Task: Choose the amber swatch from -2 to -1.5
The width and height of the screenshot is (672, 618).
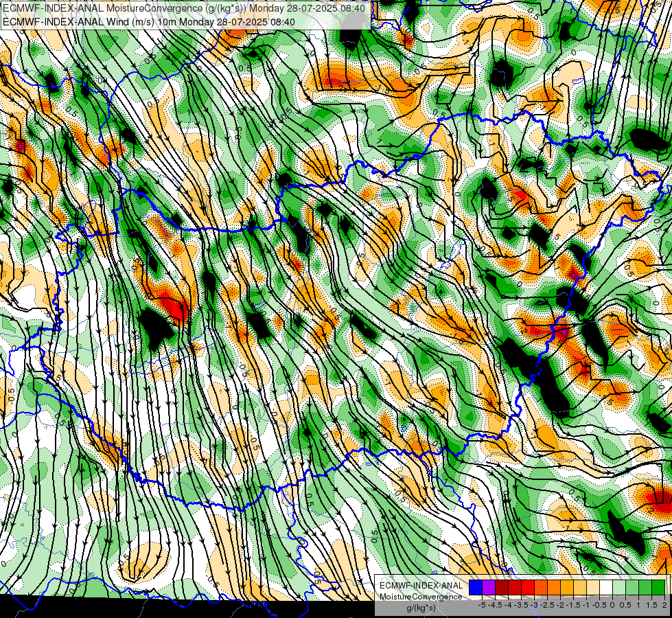Action: 567,588
